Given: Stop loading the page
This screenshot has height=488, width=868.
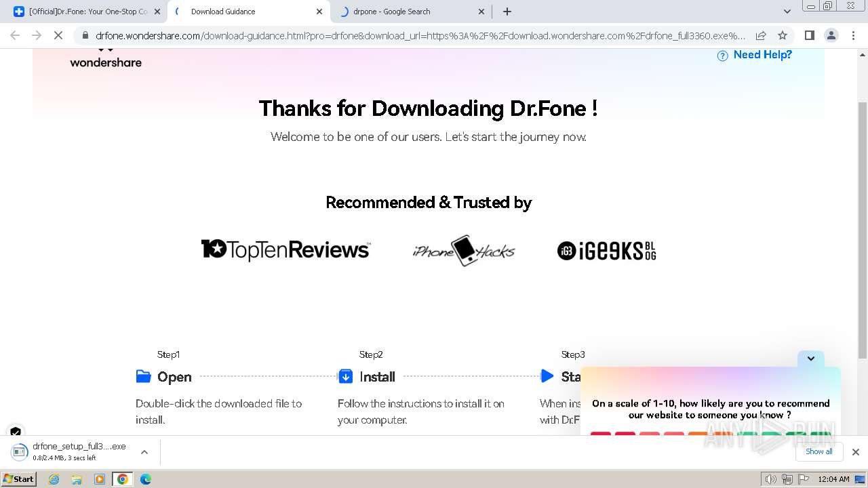Looking at the screenshot, I should pyautogui.click(x=58, y=35).
